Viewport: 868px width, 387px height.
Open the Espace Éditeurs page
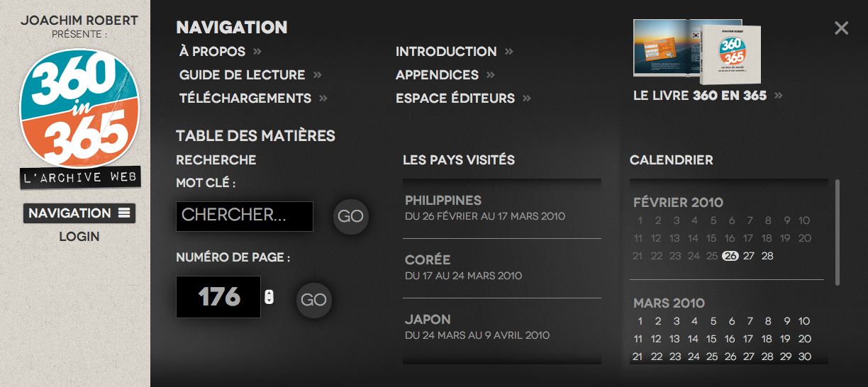(x=455, y=99)
